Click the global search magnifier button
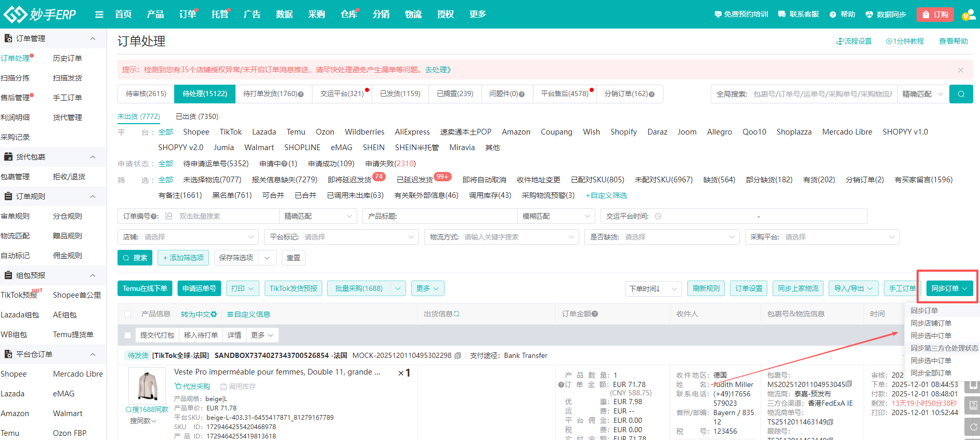 961,94
